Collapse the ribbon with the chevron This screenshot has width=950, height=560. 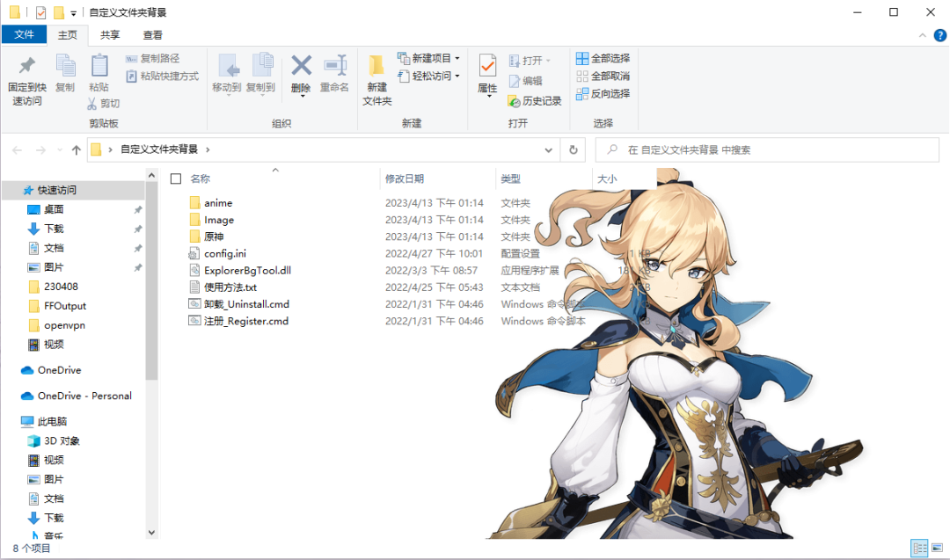pos(922,35)
